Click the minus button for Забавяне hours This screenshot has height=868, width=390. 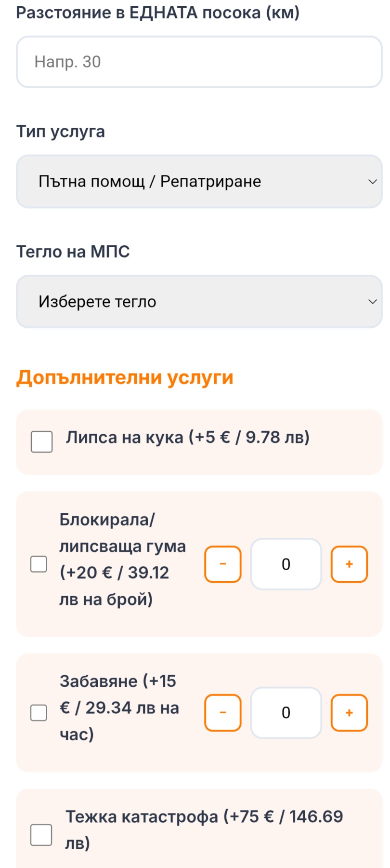pyautogui.click(x=222, y=713)
